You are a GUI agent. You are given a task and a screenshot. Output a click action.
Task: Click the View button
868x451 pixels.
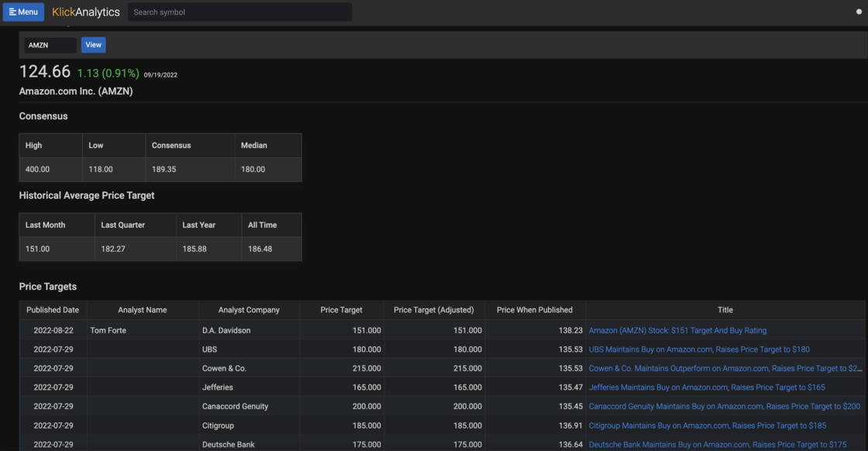(x=94, y=45)
